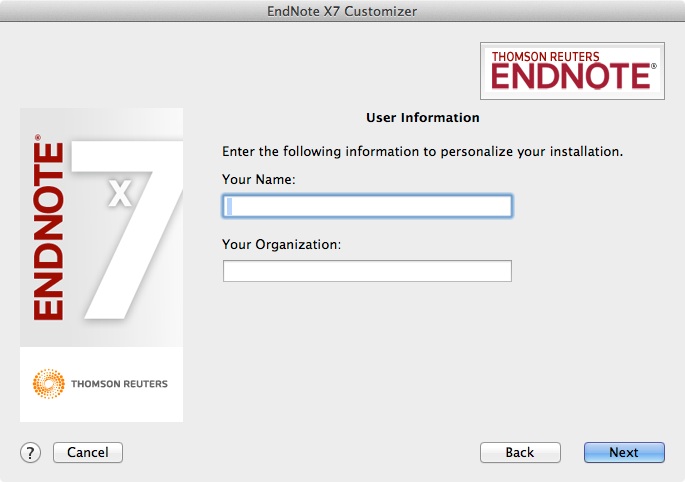Screen dimensions: 685x482
Task: Select the Your Organization text field
Action: point(367,271)
